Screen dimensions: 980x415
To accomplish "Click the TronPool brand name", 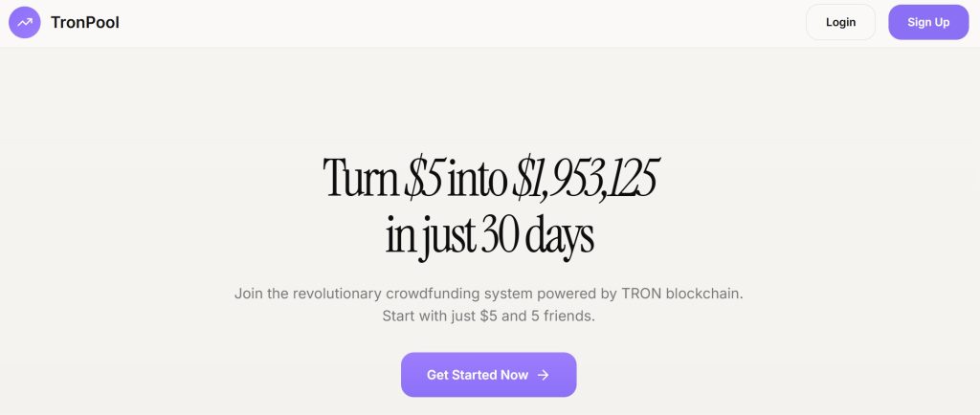I will tap(85, 22).
